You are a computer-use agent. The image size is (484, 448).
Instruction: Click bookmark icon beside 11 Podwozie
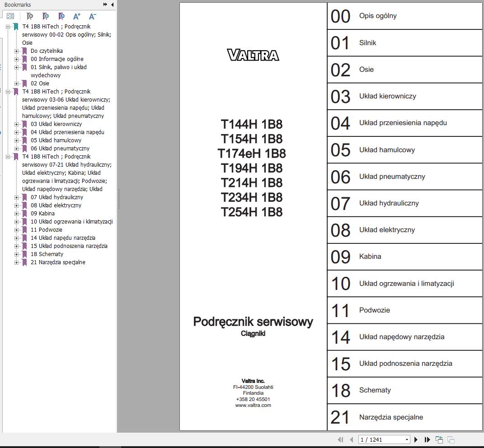(24, 230)
